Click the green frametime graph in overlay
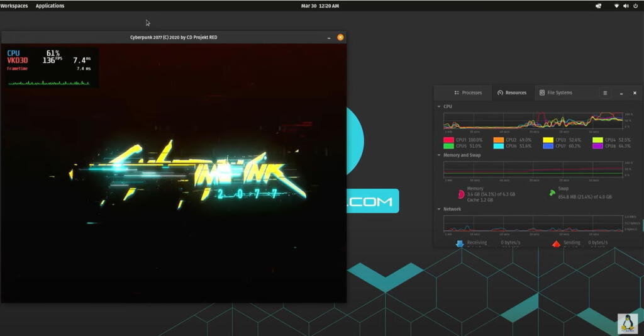This screenshot has height=336, width=644. [x=48, y=83]
